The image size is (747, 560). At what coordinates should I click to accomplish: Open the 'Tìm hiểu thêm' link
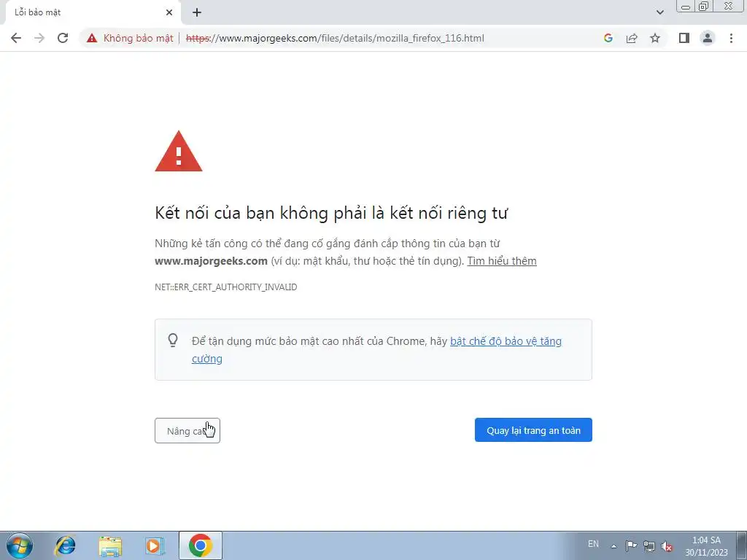tap(502, 261)
